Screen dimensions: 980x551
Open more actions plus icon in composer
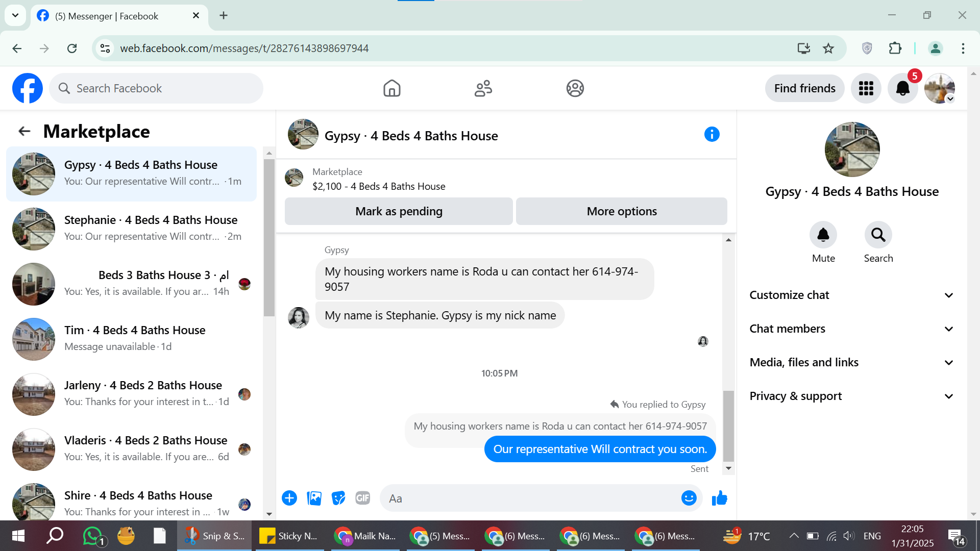tap(289, 498)
